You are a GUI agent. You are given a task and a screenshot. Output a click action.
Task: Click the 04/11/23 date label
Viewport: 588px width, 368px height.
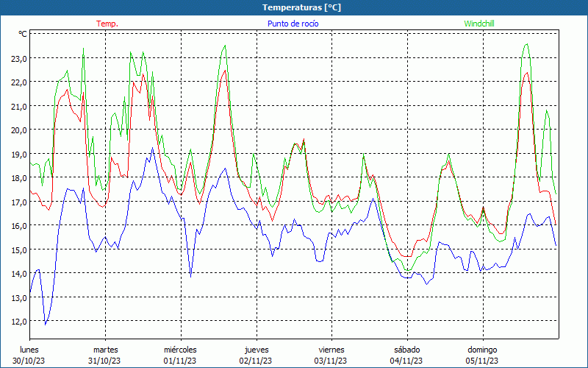point(406,361)
